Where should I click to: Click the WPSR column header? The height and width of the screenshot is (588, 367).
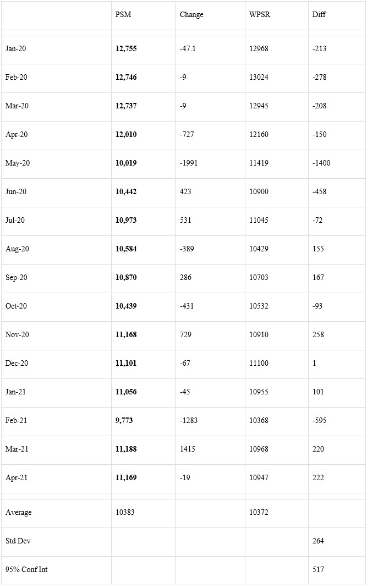260,15
